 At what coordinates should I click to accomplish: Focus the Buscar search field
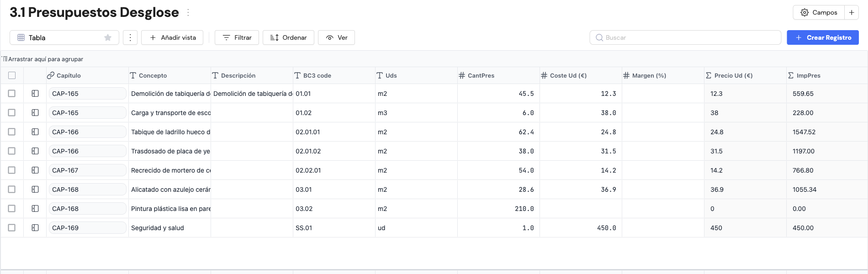coord(685,37)
